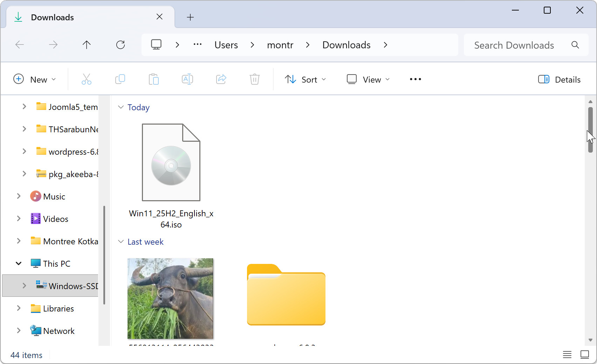The width and height of the screenshot is (597, 364).
Task: Open the See more ellipsis menu
Action: pyautogui.click(x=415, y=79)
